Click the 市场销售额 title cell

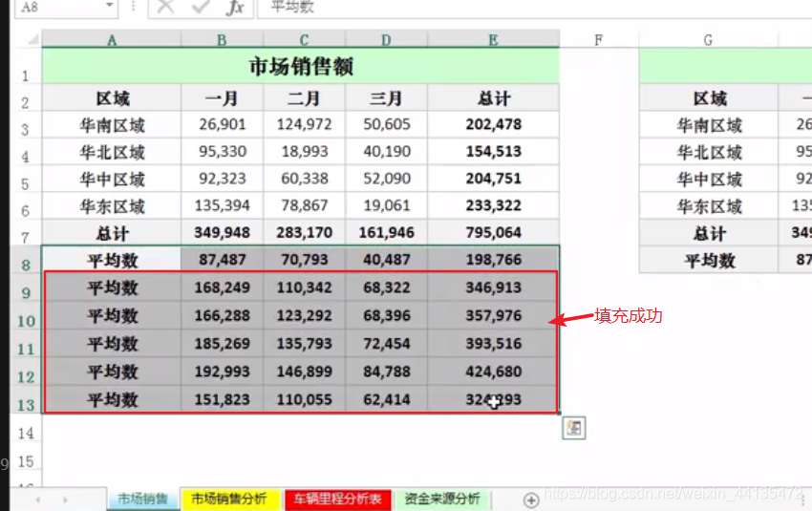point(301,66)
